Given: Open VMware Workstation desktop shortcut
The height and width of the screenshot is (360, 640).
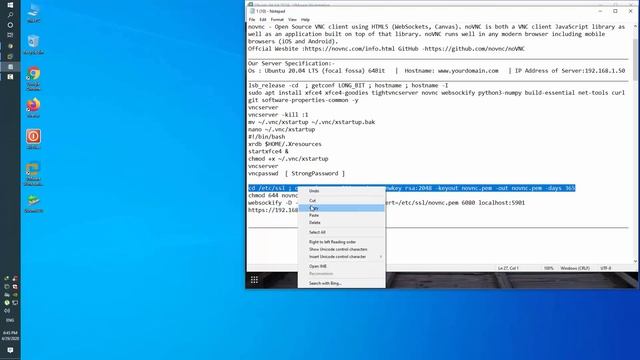Looking at the screenshot, I should tap(33, 173).
